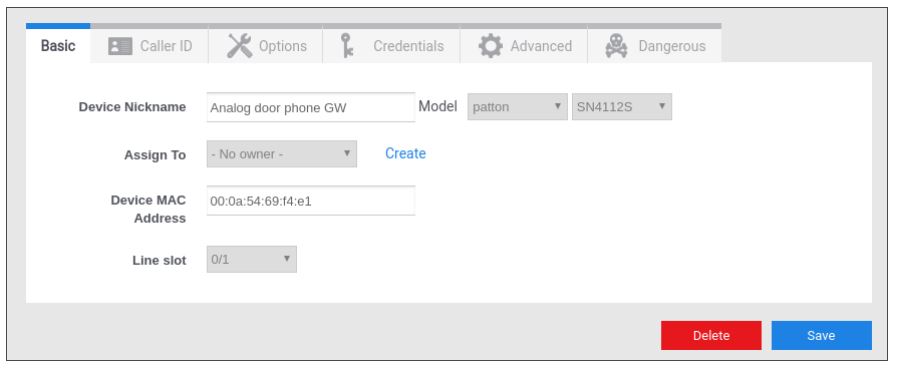Expand the Assign To owner dropdown
The width and height of the screenshot is (900, 375).
pyautogui.click(x=281, y=154)
